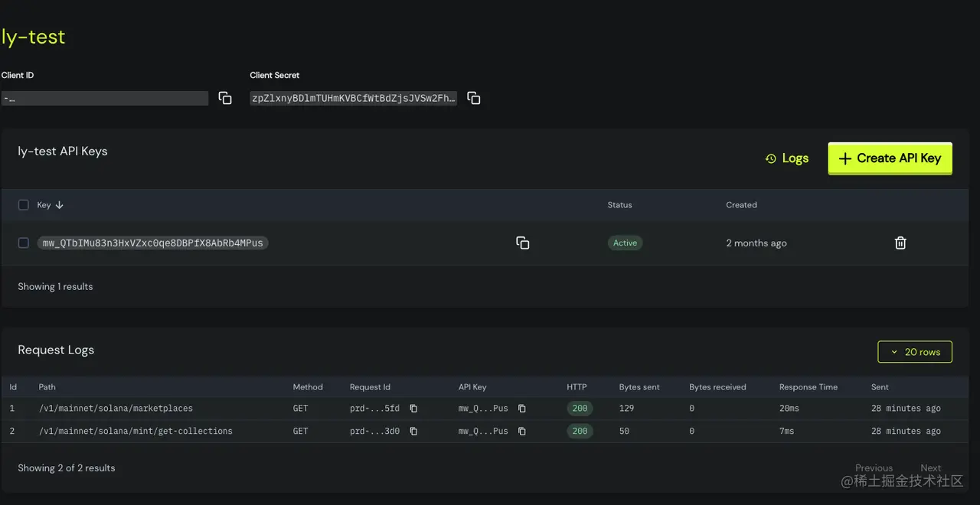Click the Request Id column header
This screenshot has height=505, width=980.
tap(371, 387)
